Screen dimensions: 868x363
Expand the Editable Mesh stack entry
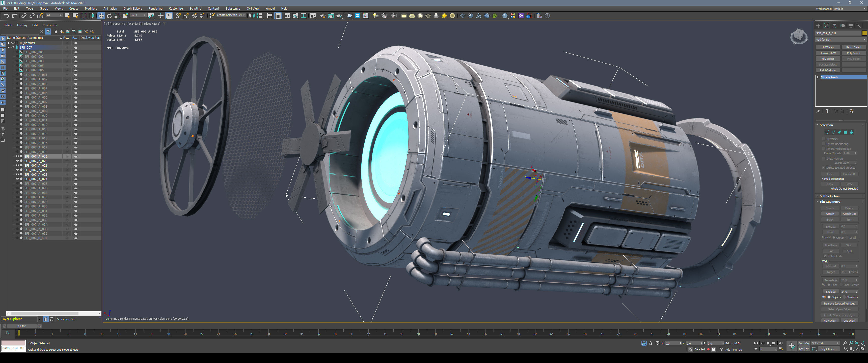point(818,77)
